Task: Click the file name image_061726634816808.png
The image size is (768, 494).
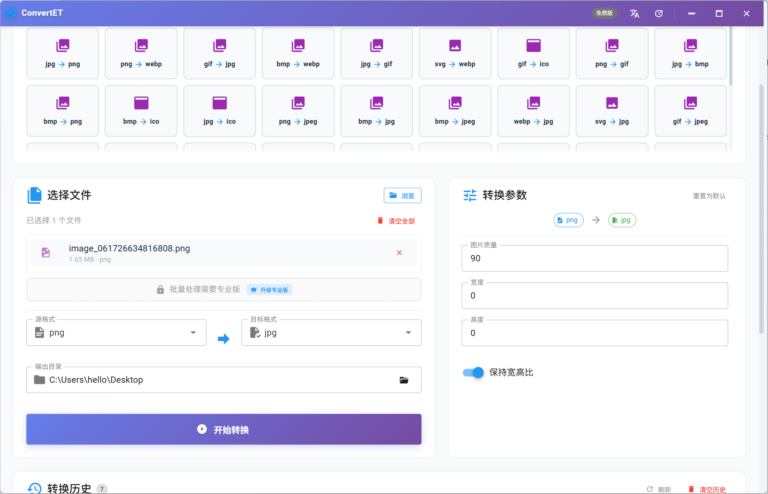Action: 129,248
